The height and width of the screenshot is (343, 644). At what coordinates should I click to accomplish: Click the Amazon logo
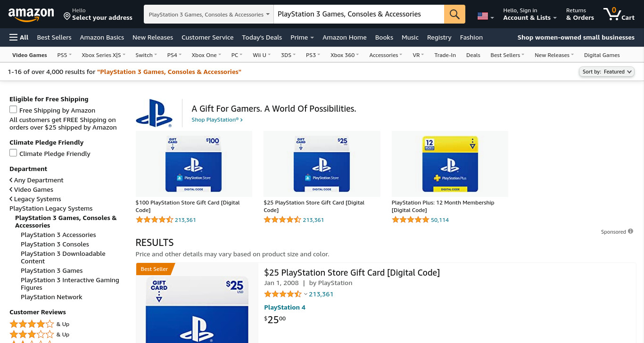click(31, 15)
